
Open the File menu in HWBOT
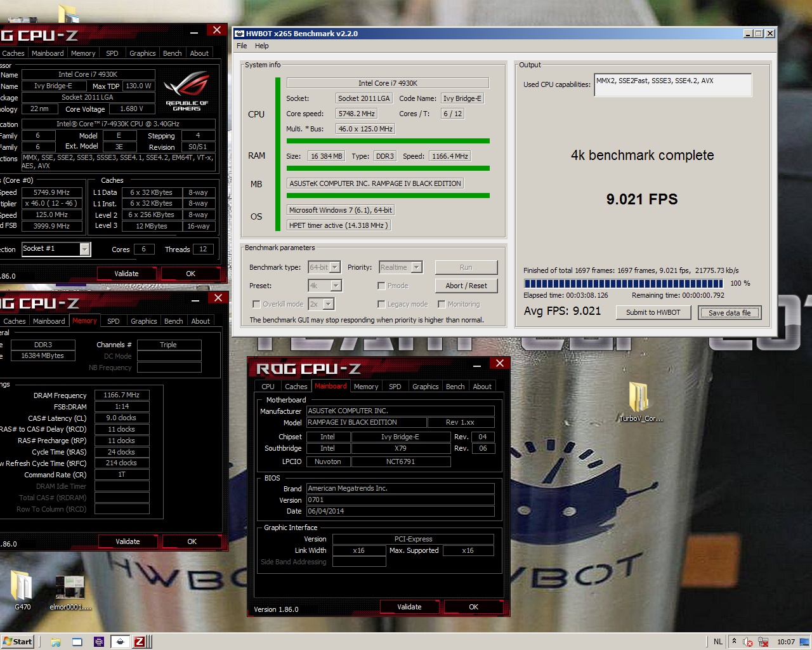[x=242, y=46]
